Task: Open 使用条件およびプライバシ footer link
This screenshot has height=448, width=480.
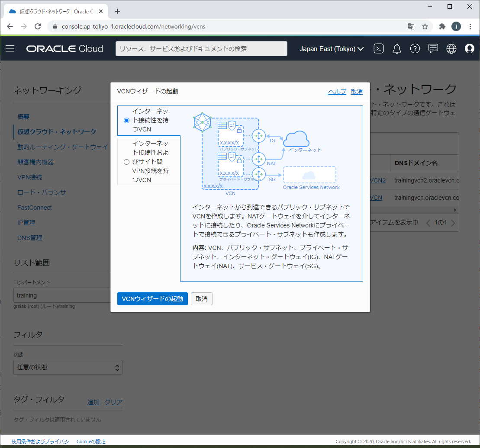Action: point(40,442)
